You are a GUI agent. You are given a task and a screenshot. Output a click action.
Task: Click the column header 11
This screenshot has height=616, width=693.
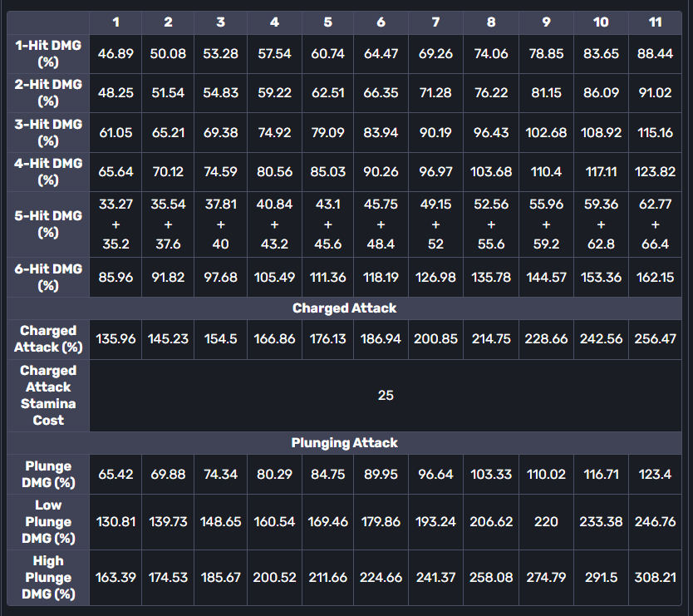coord(655,22)
